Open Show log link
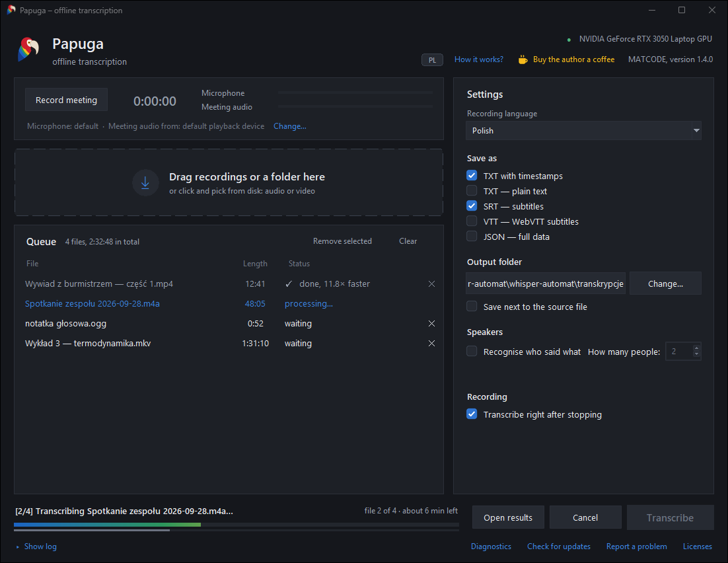Viewport: 728px width, 563px height. click(40, 546)
